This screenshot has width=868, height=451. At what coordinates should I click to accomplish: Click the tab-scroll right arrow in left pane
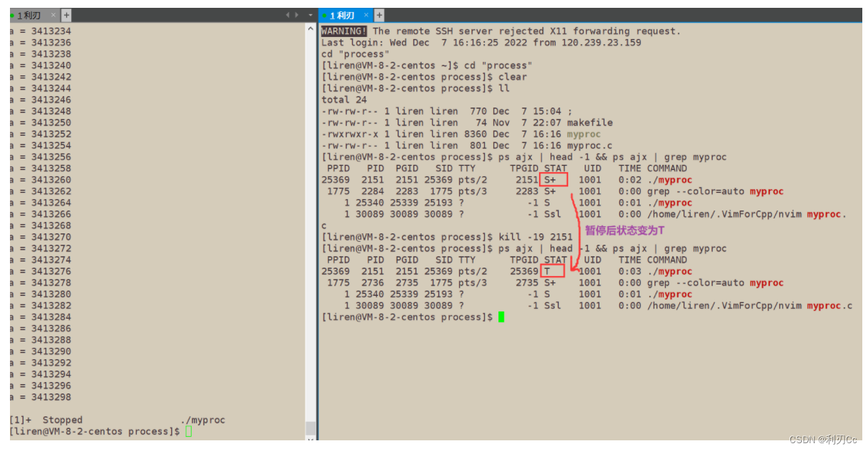click(x=296, y=15)
